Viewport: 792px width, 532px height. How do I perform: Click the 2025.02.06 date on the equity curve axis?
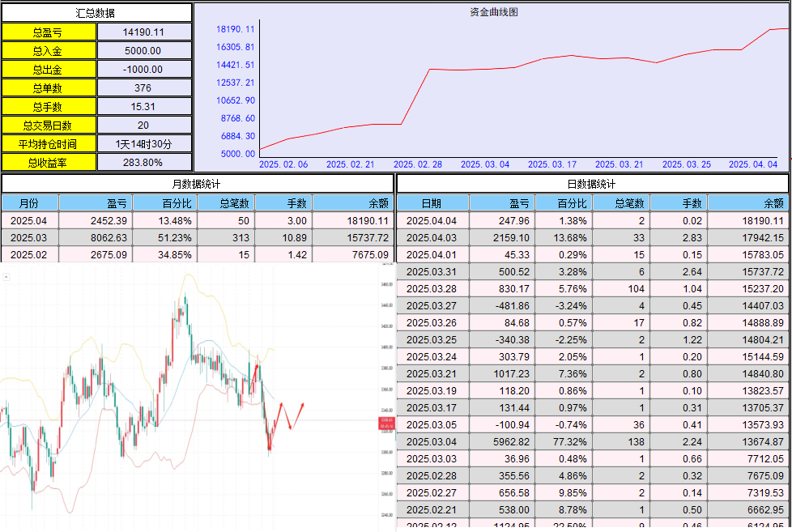point(283,164)
